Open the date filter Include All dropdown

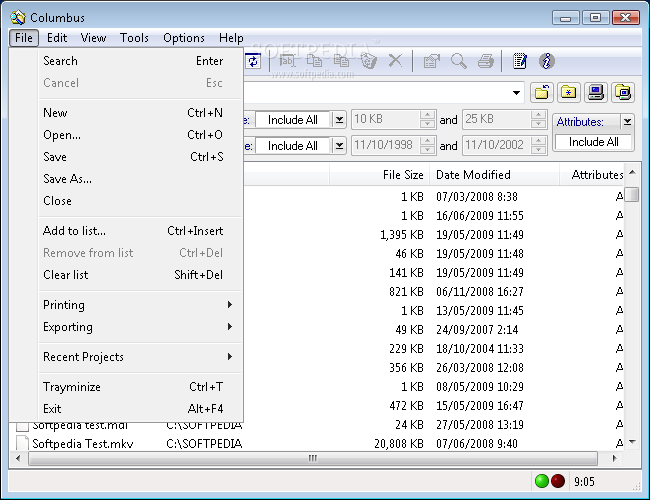point(340,146)
